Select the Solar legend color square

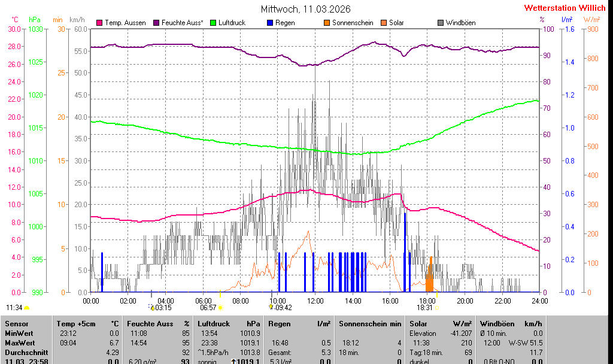(x=384, y=23)
